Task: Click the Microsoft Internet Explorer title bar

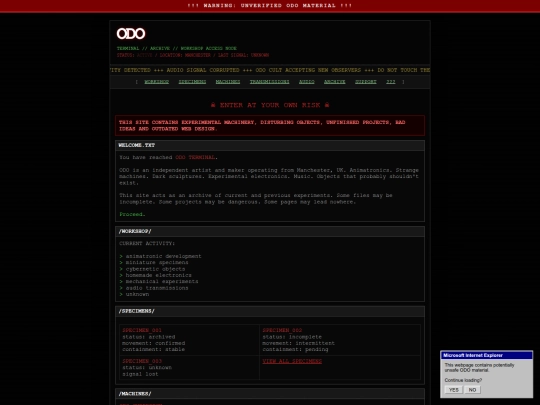Action: tap(487, 355)
